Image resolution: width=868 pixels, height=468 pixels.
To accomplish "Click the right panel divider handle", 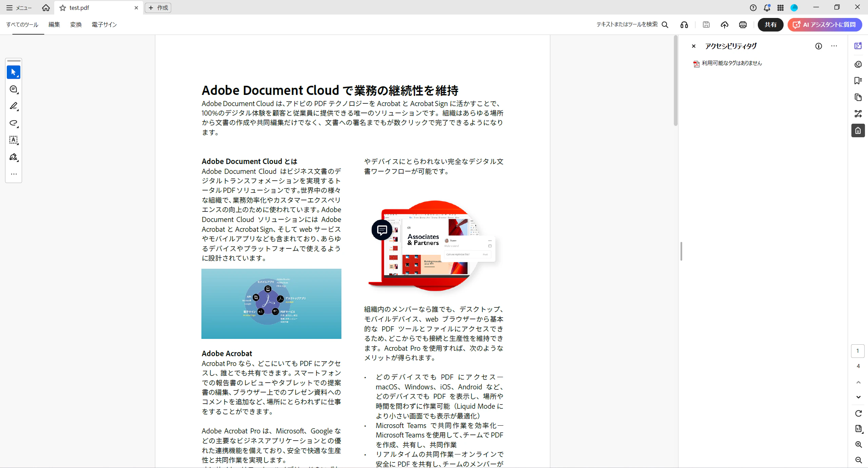I will (681, 251).
